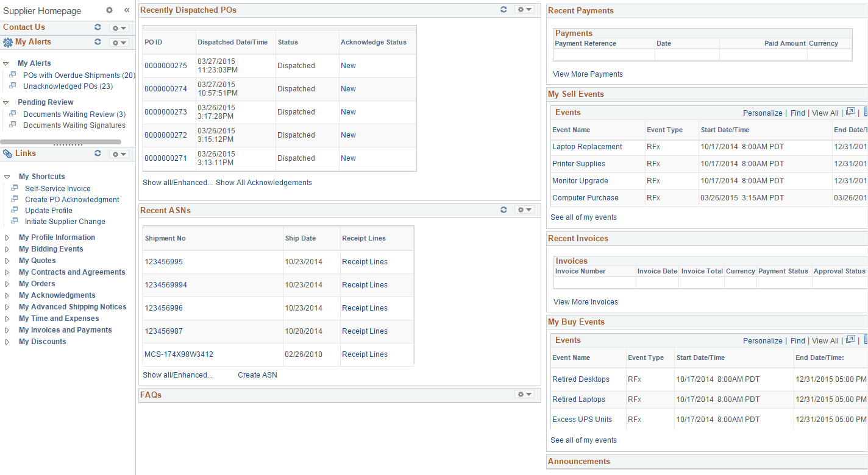Screen dimensions: 868x475
Task: Expand the My Invoices and Payments section
Action: pyautogui.click(x=7, y=329)
